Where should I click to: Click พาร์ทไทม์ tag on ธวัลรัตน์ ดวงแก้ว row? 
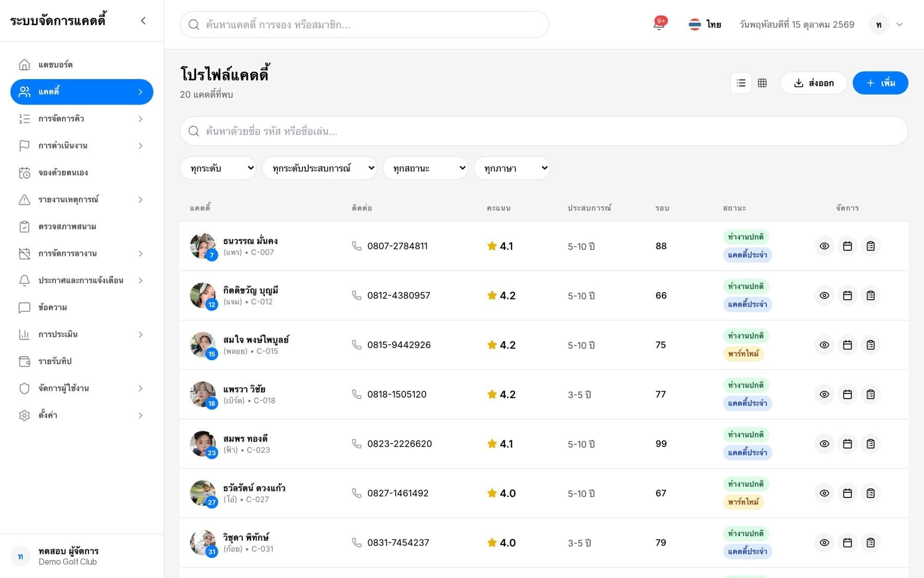[x=743, y=502]
